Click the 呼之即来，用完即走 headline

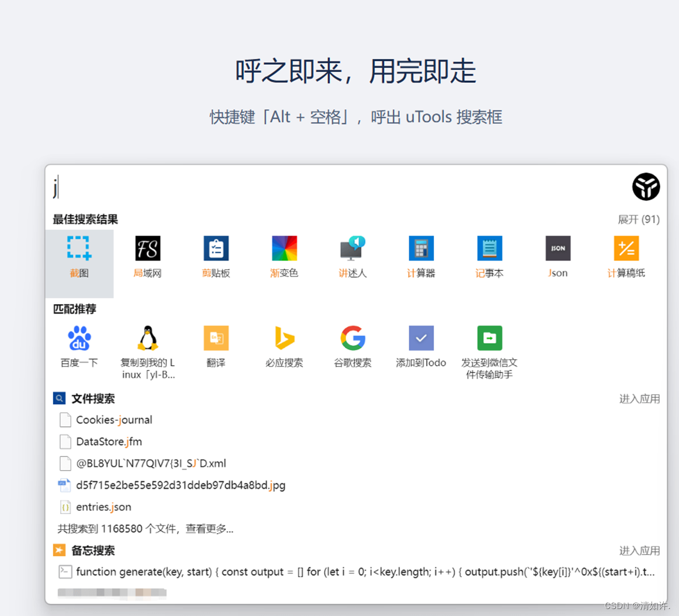pyautogui.click(x=356, y=71)
